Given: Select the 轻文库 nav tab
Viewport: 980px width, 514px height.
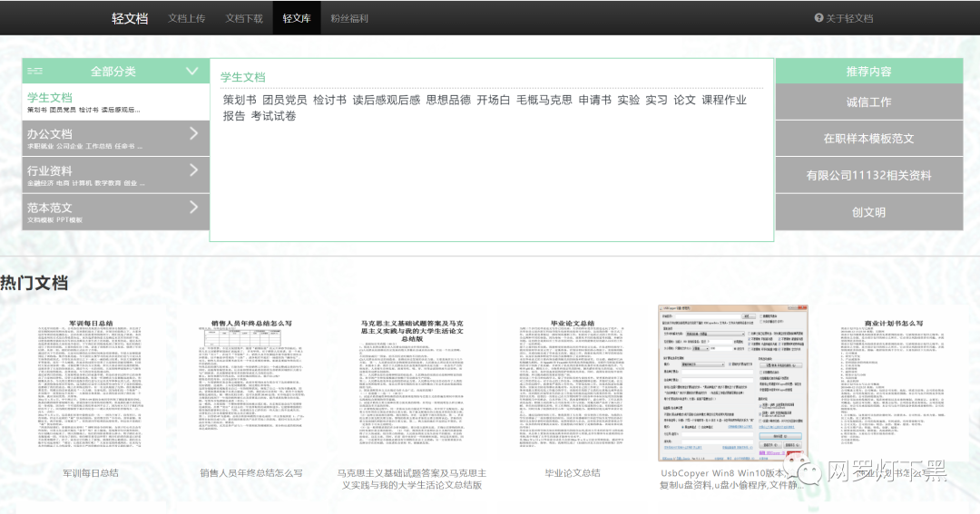Looking at the screenshot, I should click(296, 18).
